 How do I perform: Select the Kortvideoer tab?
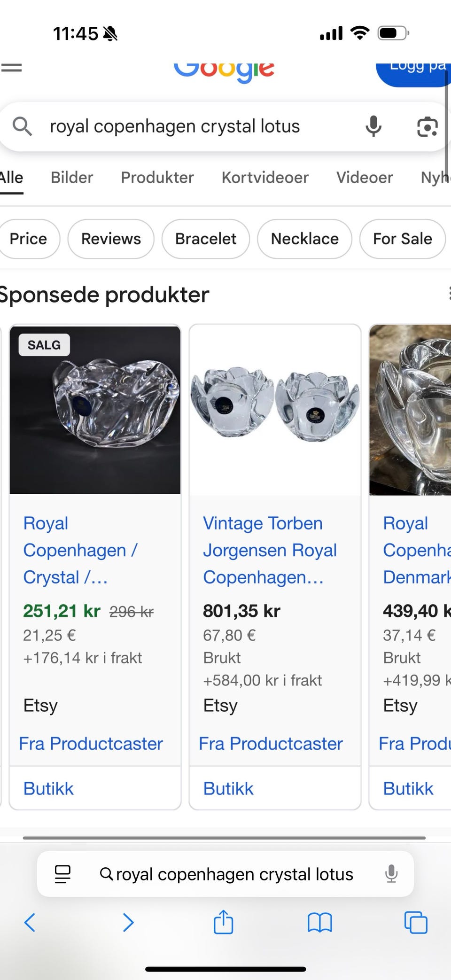[x=265, y=178]
